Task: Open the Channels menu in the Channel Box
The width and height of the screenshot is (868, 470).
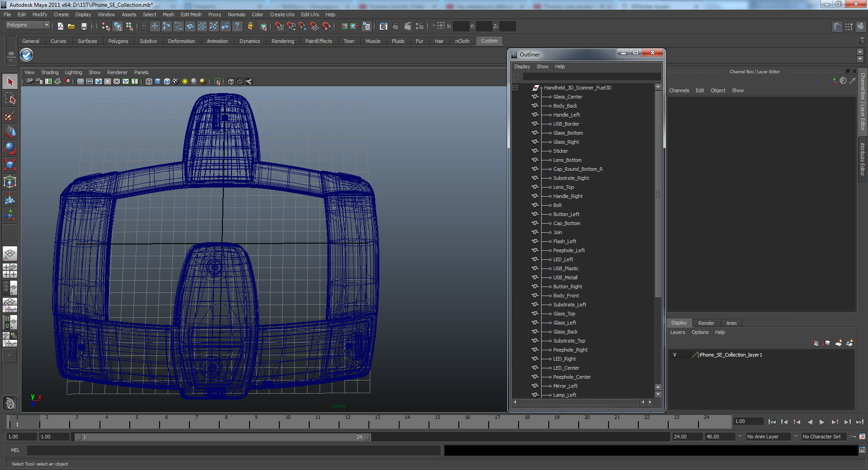Action: 679,90
